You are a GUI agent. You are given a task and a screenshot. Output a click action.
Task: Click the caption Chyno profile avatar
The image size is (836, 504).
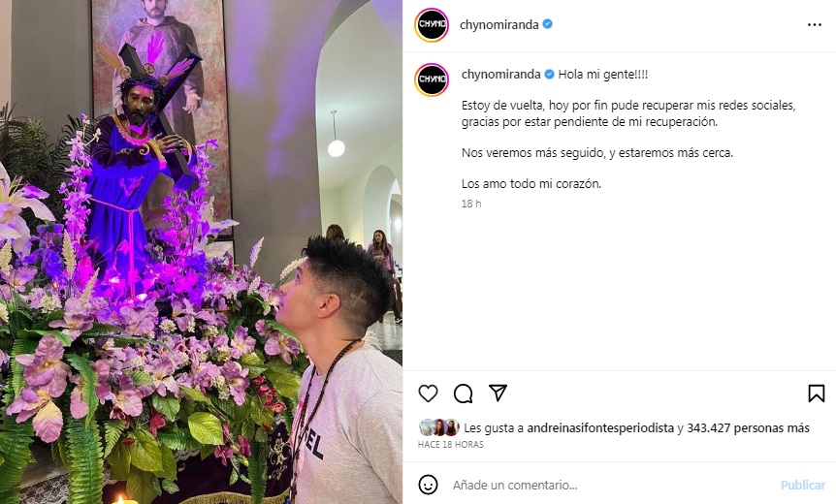point(432,79)
